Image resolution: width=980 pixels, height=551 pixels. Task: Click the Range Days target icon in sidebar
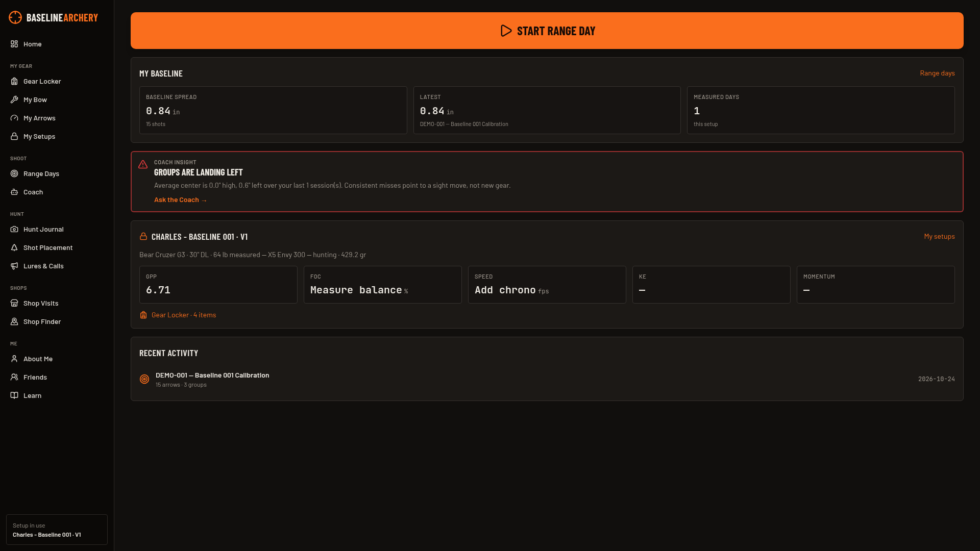point(14,173)
